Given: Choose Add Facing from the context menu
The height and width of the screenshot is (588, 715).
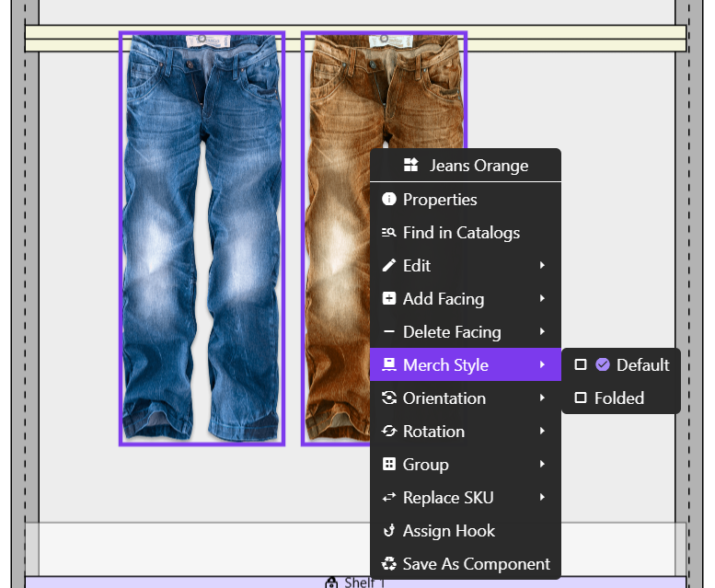Looking at the screenshot, I should click(443, 299).
